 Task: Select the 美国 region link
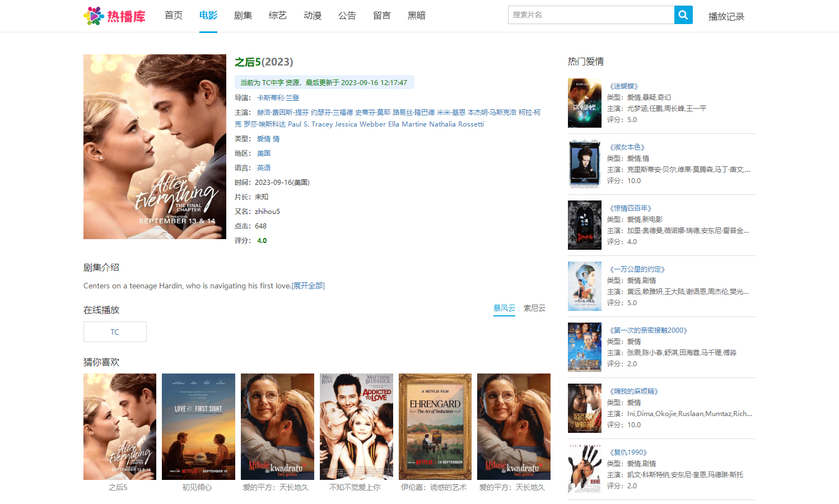pos(264,153)
